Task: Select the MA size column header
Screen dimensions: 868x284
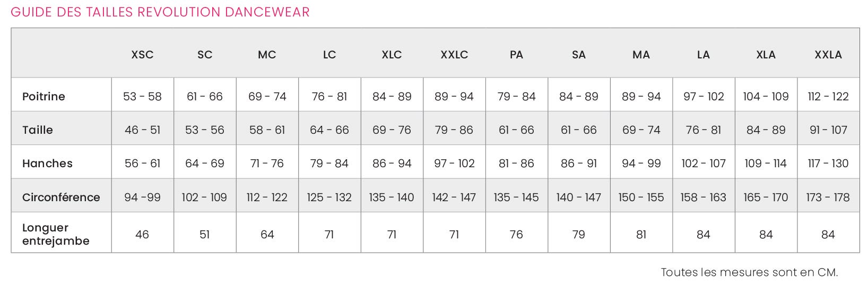Action: [641, 55]
